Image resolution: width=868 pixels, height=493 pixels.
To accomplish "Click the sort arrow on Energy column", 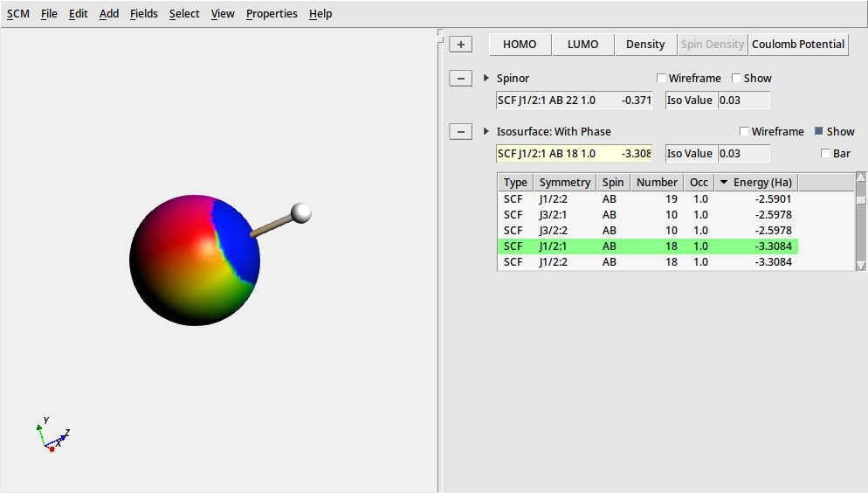I will pyautogui.click(x=723, y=183).
